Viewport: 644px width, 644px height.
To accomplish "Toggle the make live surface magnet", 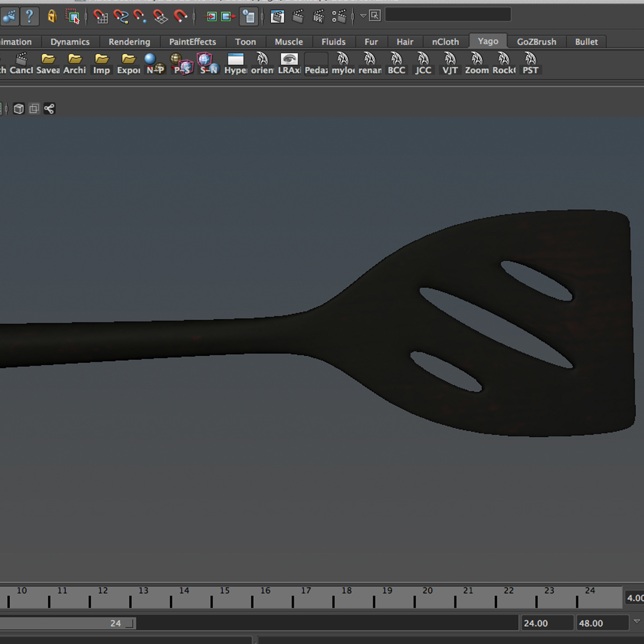I will coord(180,17).
